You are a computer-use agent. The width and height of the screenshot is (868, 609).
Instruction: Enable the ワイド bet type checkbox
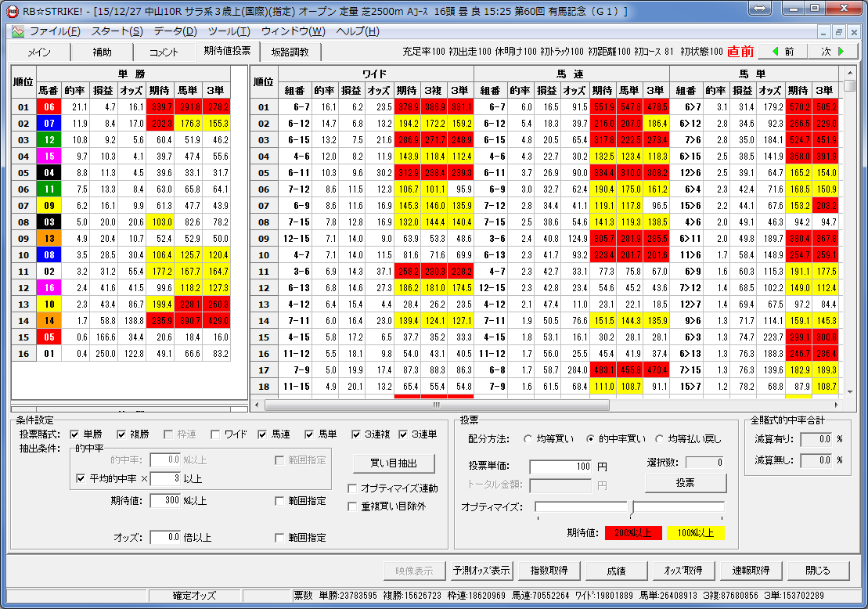click(215, 434)
